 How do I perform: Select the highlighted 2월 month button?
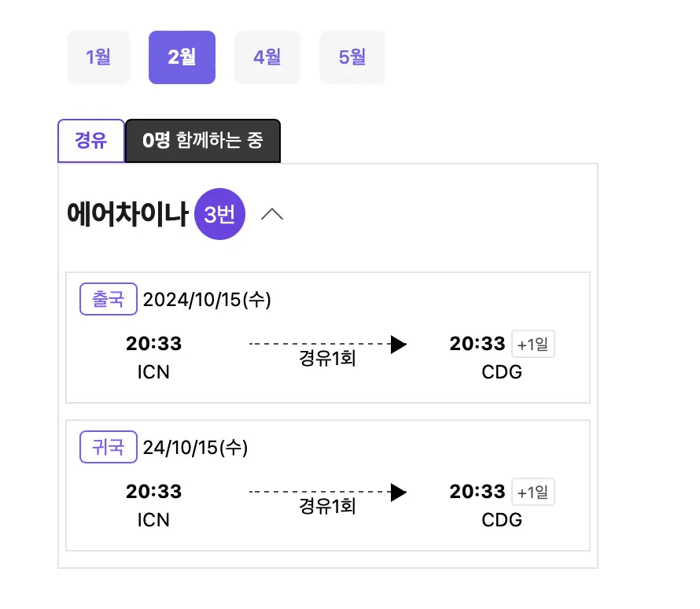(x=182, y=57)
